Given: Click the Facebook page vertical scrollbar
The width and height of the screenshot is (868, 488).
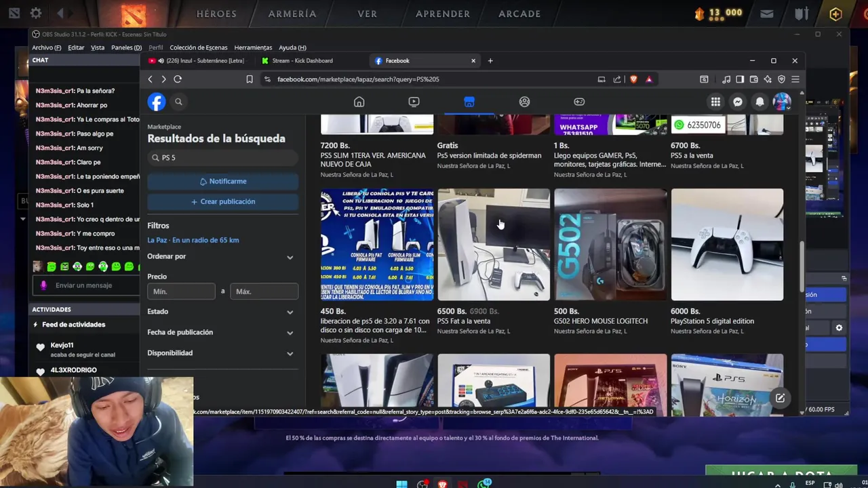Looking at the screenshot, I should click(x=802, y=266).
